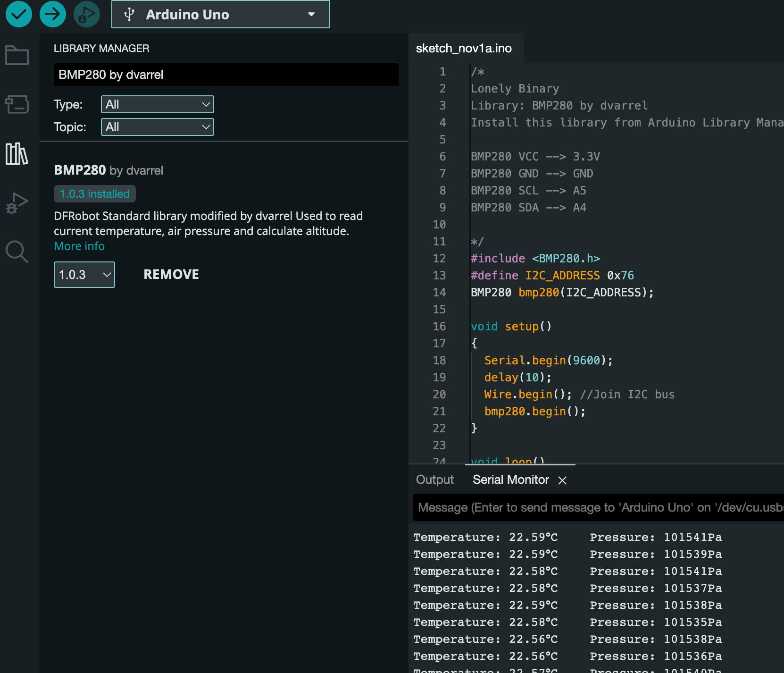This screenshot has height=673, width=784.
Task: Open the Sketchbook folder panel
Action: click(x=17, y=55)
